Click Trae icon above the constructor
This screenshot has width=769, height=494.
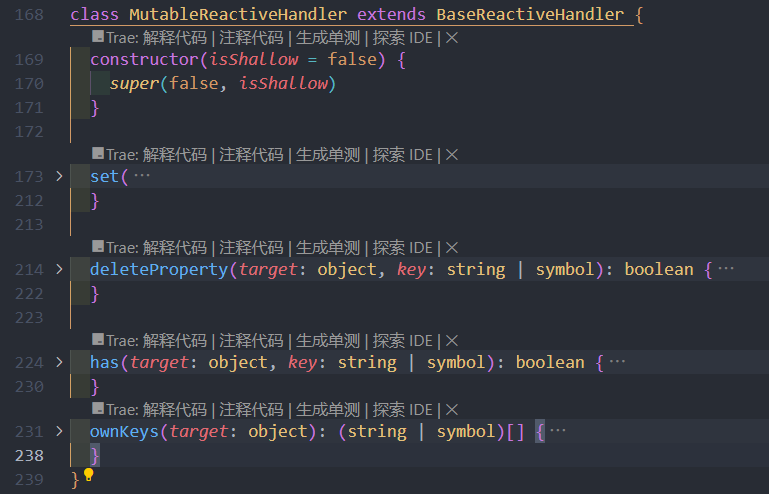coord(98,38)
